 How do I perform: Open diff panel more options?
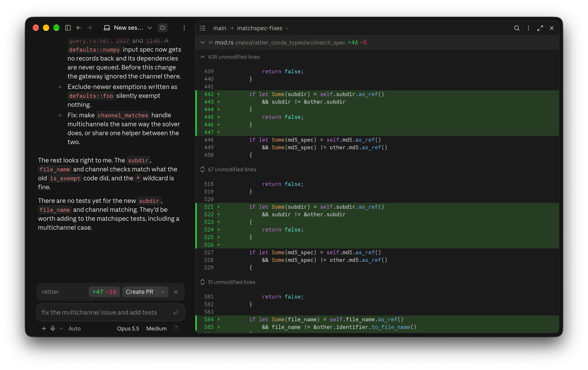tap(529, 28)
